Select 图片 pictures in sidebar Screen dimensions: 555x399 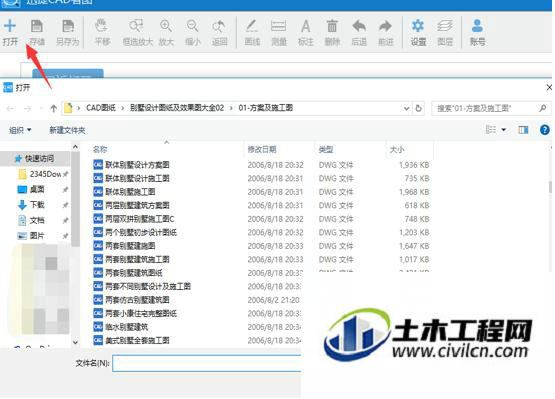coord(31,235)
